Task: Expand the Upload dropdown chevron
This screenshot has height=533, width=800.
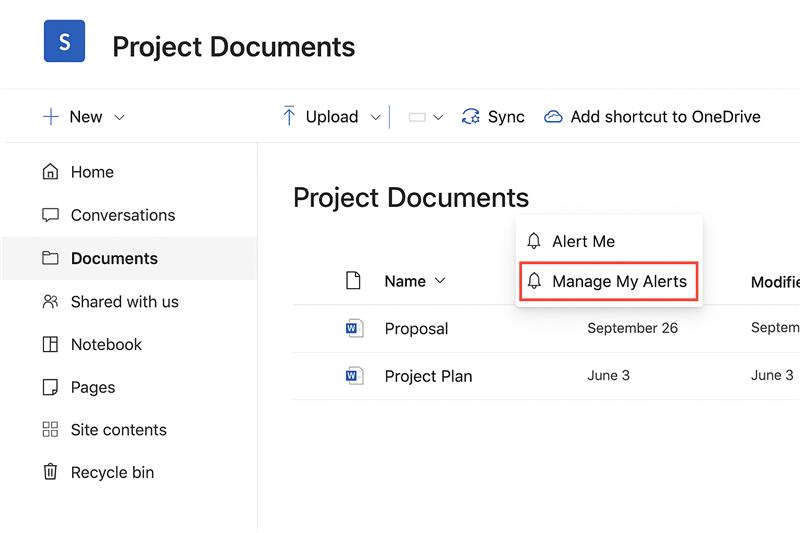Action: pos(375,117)
